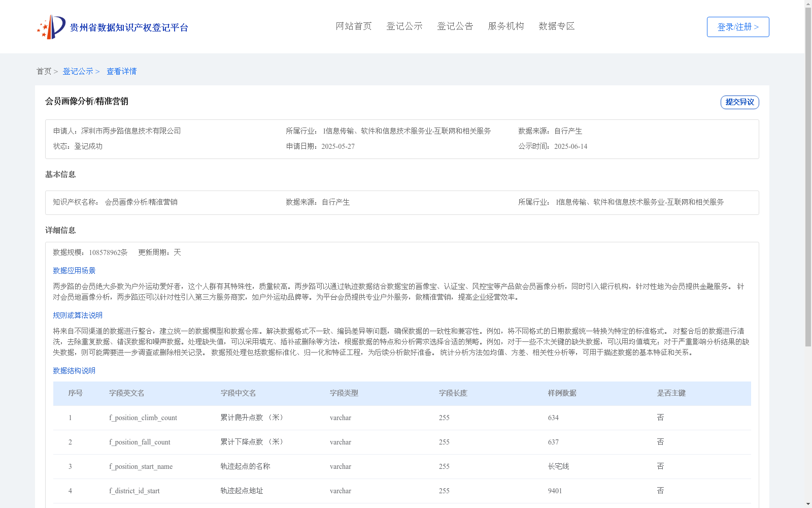This screenshot has height=508, width=812.
Task: Click the 累计爬升点数 （米） cell
Action: pos(253,418)
